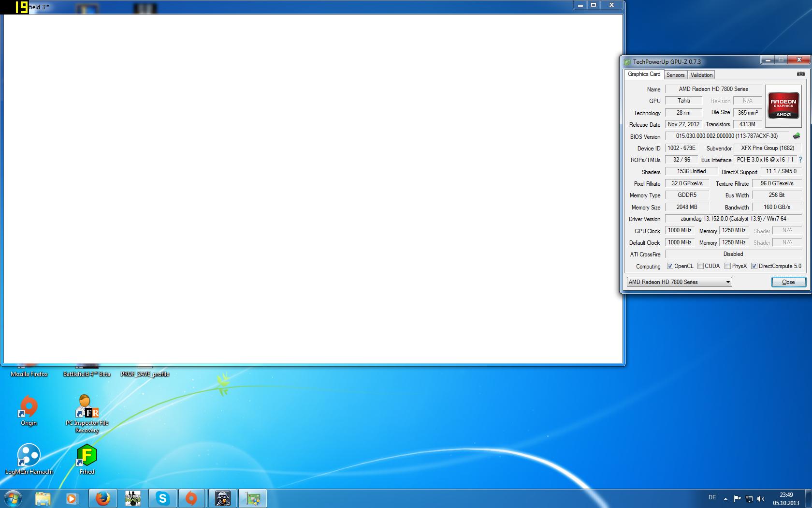Select the Frhed desktop icon
Viewport: 812px width, 508px height.
87,459
